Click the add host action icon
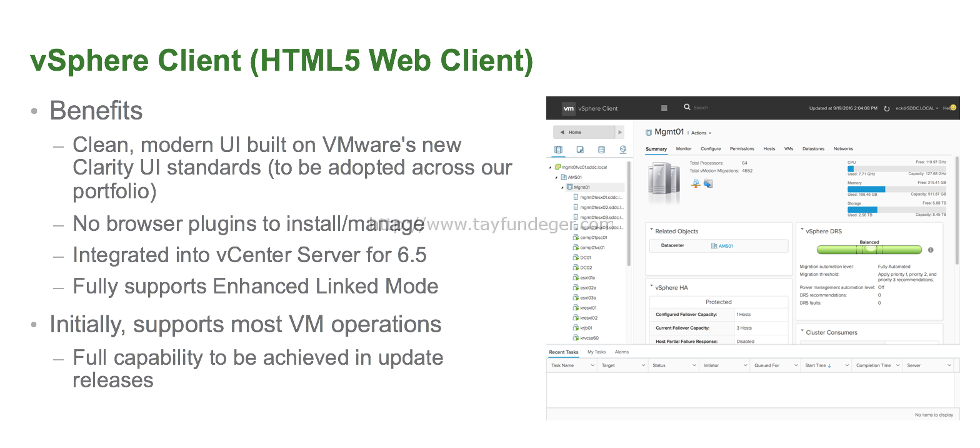This screenshot has width=980, height=448. point(696,183)
